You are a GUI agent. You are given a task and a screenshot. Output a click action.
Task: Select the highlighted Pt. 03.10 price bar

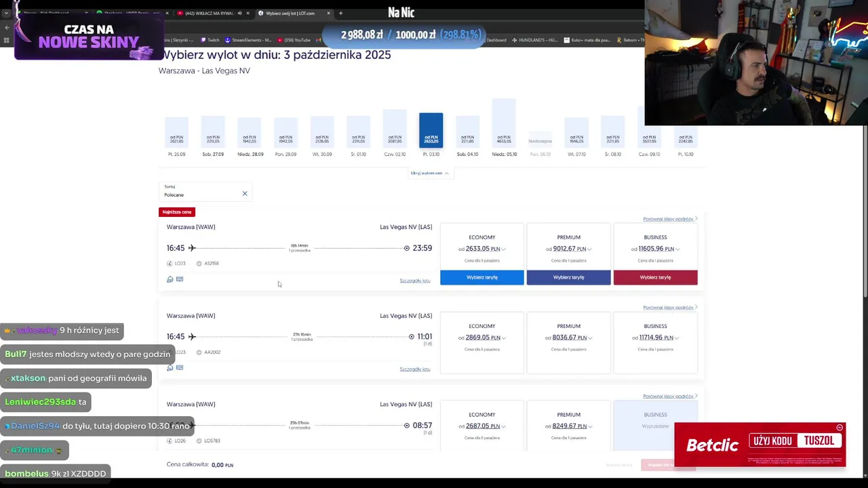coord(431,130)
